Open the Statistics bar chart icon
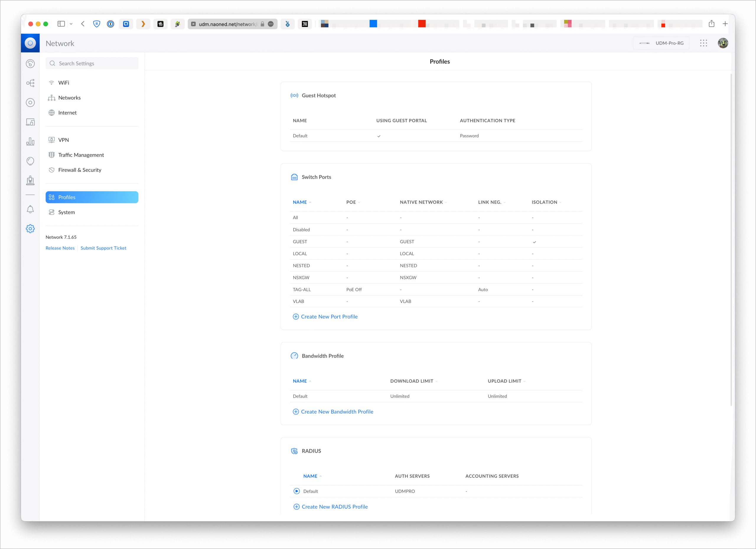756x549 pixels. [x=30, y=142]
